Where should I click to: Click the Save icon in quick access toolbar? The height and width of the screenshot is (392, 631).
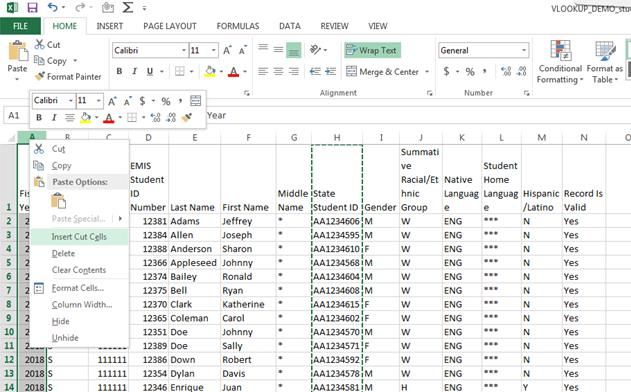(x=32, y=7)
